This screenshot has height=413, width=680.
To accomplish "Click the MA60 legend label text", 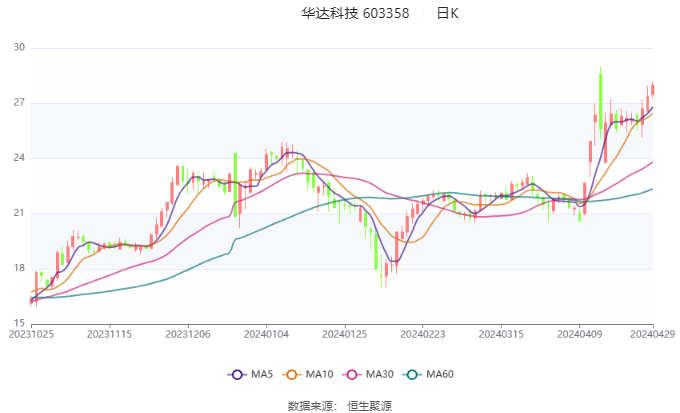I will [440, 374].
